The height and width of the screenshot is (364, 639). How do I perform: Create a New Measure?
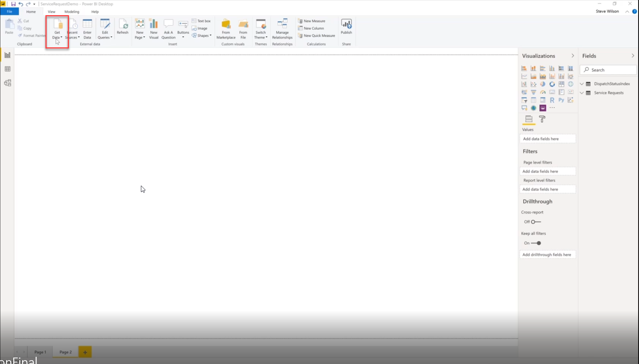312,21
